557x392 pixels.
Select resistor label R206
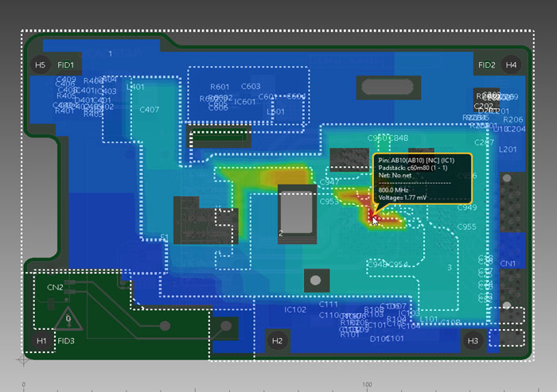coord(513,119)
